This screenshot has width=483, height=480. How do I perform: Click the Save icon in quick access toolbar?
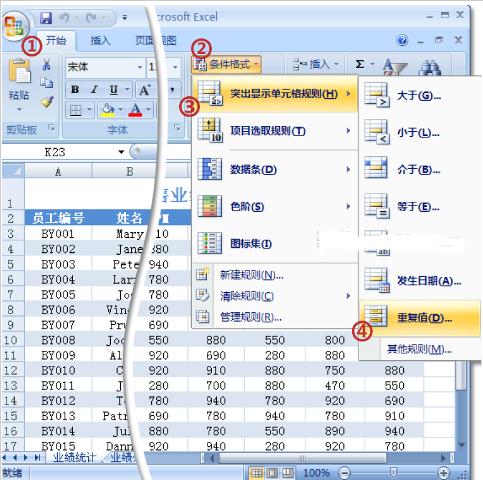[x=46, y=17]
